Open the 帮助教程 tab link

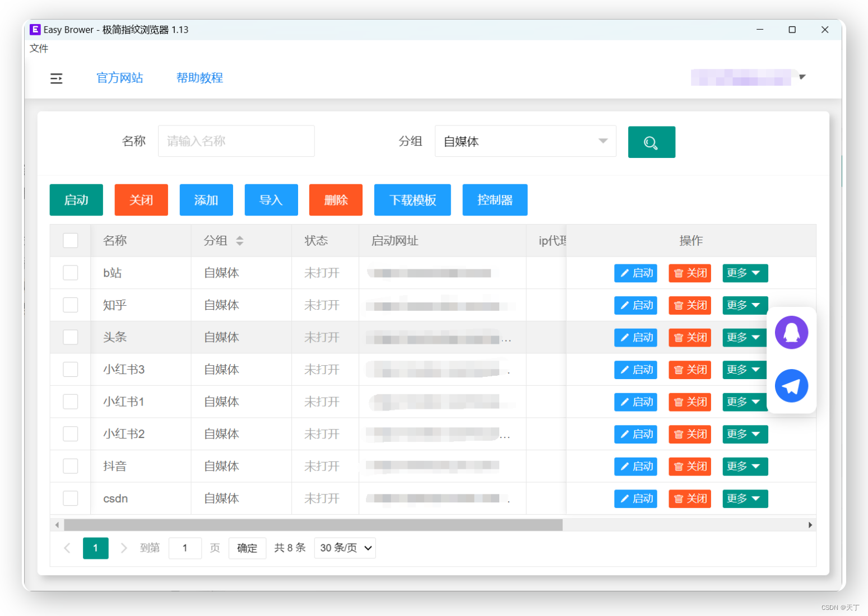tap(199, 77)
